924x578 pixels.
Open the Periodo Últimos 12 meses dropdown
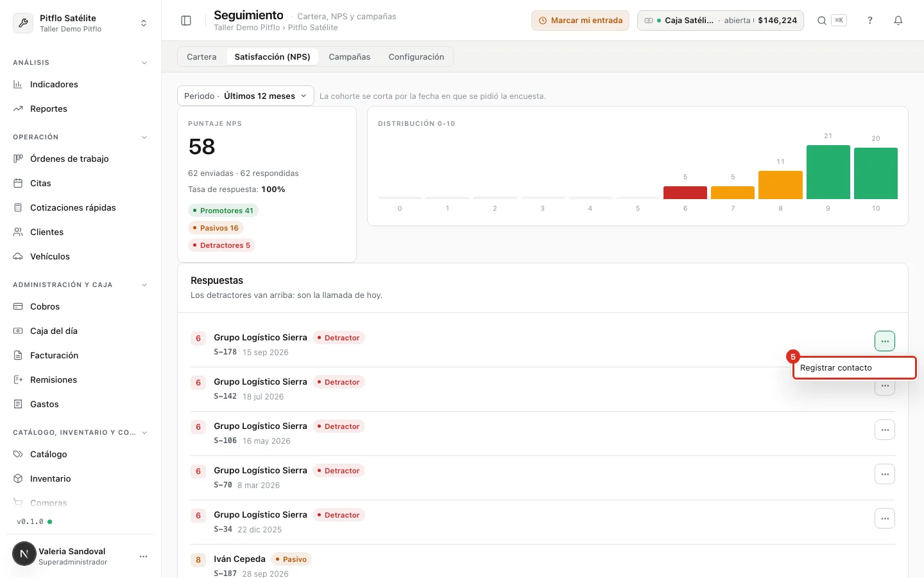246,96
